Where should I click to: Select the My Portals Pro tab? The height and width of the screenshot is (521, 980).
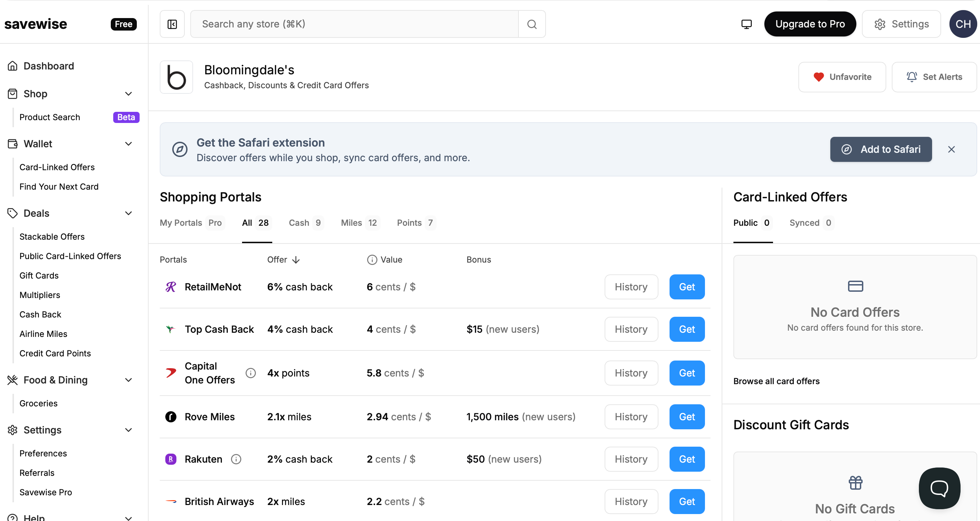click(192, 223)
